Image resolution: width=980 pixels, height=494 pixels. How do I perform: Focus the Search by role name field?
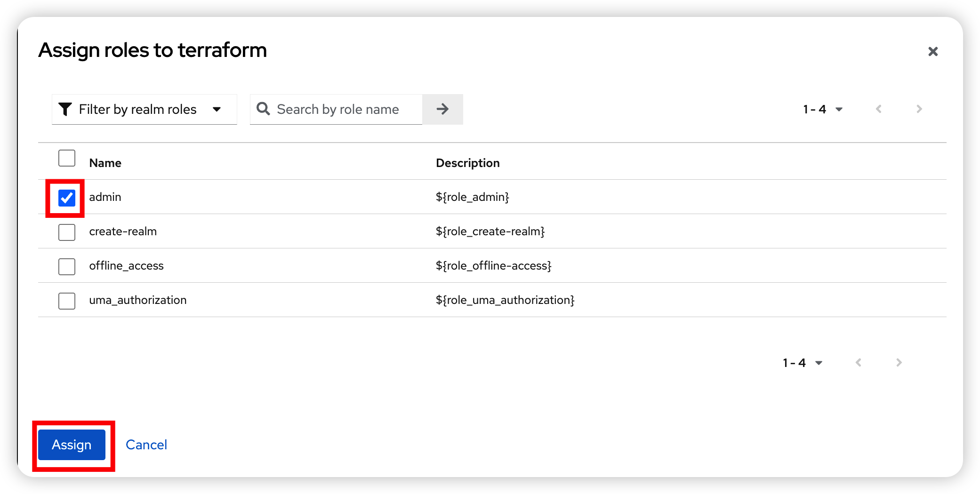click(336, 109)
